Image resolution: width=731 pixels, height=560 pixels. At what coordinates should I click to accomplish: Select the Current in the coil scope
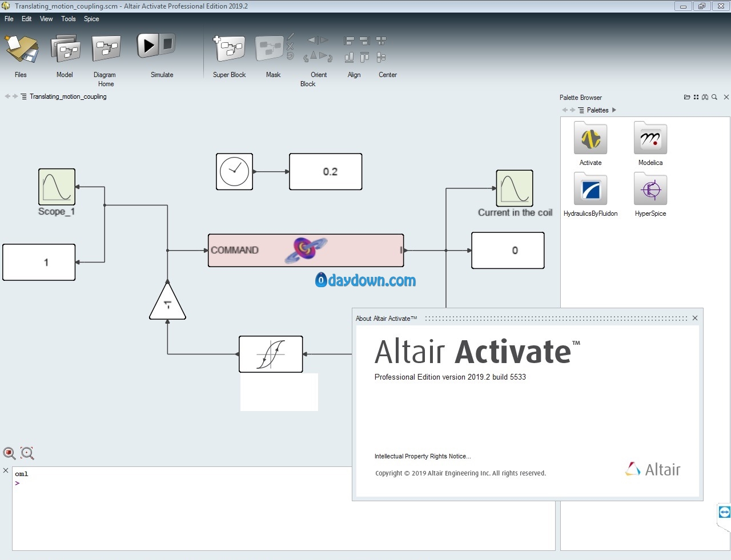(x=515, y=188)
